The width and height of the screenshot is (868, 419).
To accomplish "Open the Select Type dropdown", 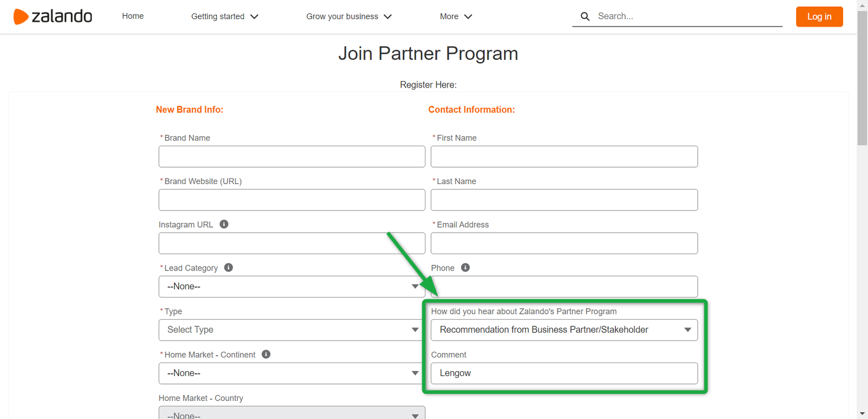I will pyautogui.click(x=292, y=330).
